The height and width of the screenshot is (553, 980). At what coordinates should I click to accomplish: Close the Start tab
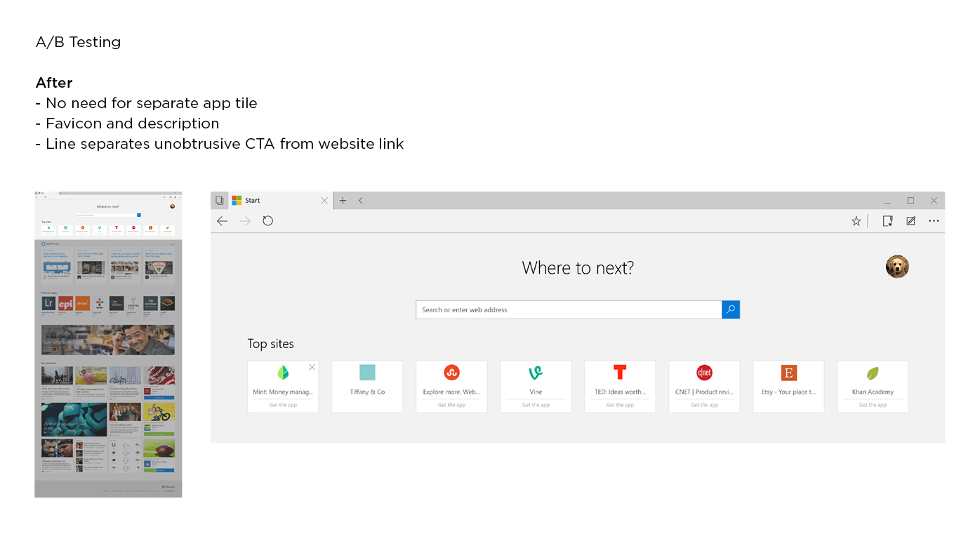(x=324, y=201)
